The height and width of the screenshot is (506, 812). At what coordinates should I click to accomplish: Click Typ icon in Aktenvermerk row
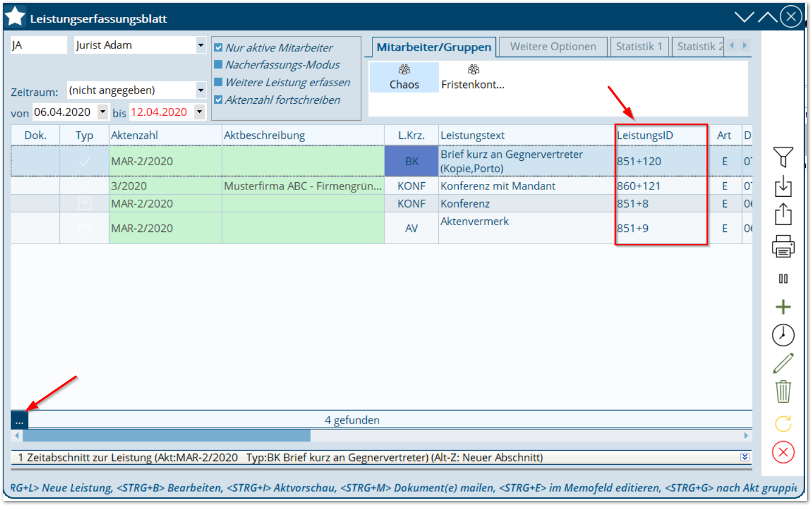pos(84,228)
